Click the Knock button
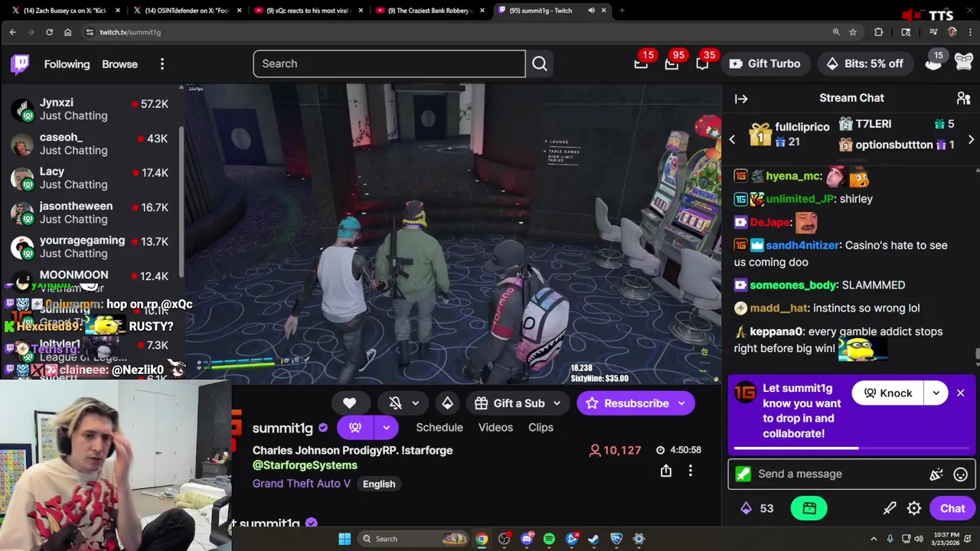Screen dimensions: 980x551 pyautogui.click(x=888, y=393)
